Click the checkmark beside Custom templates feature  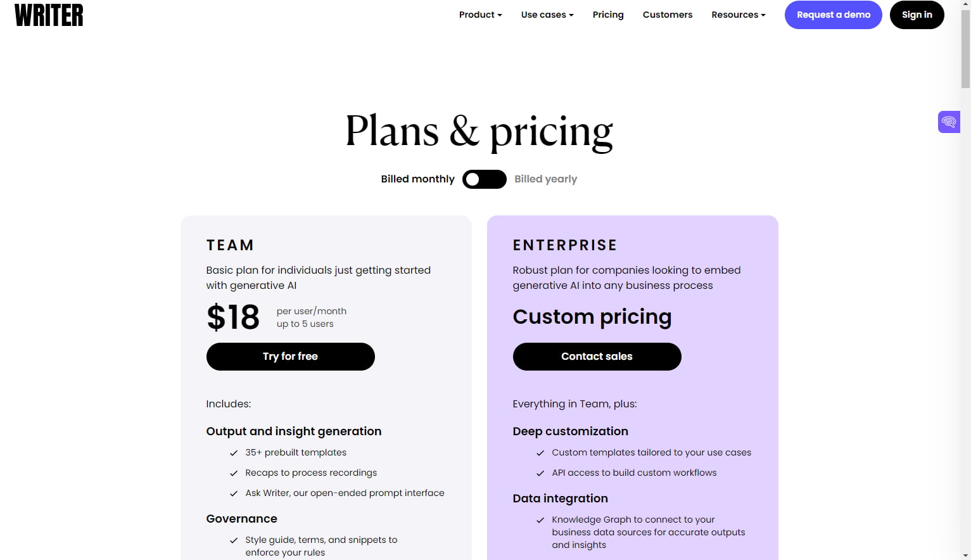[x=540, y=453]
